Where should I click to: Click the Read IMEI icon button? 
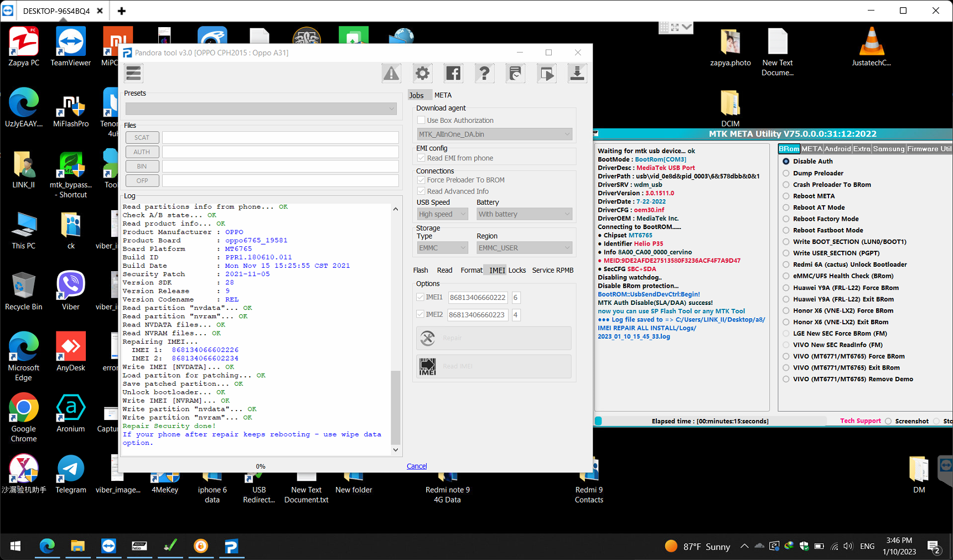pos(494,366)
